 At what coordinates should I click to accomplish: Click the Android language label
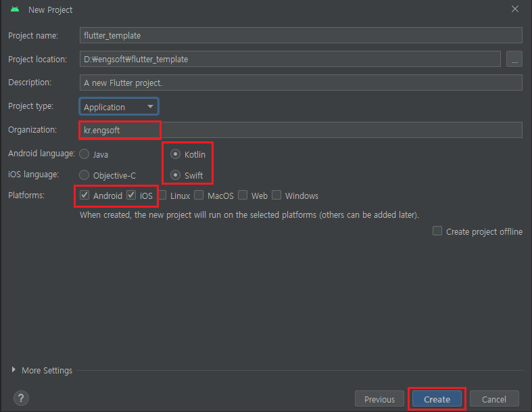41,154
